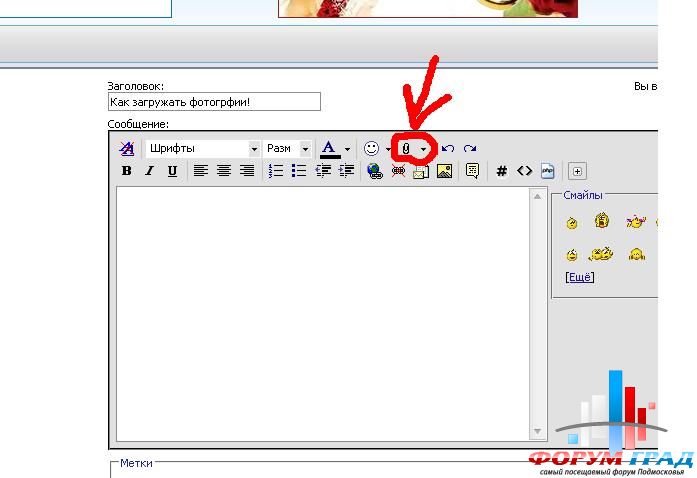The height and width of the screenshot is (478, 697).
Task: Wrap selection in quote tags icon
Action: 472,171
